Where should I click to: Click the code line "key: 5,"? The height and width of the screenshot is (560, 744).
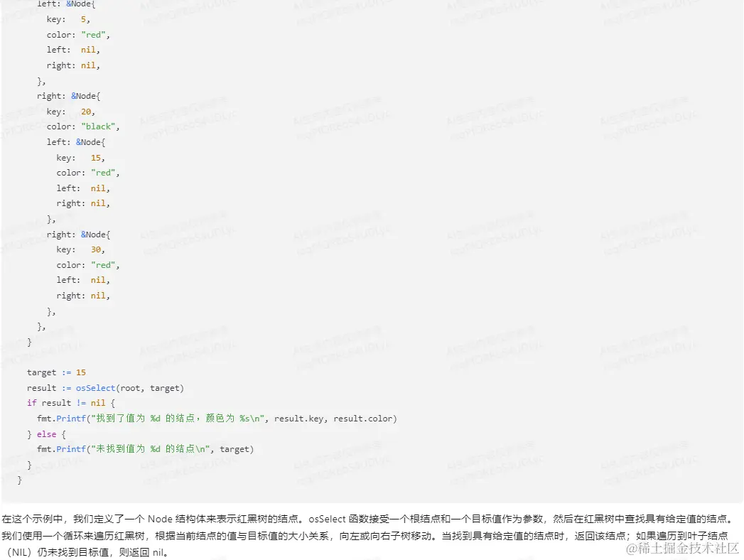click(x=68, y=19)
